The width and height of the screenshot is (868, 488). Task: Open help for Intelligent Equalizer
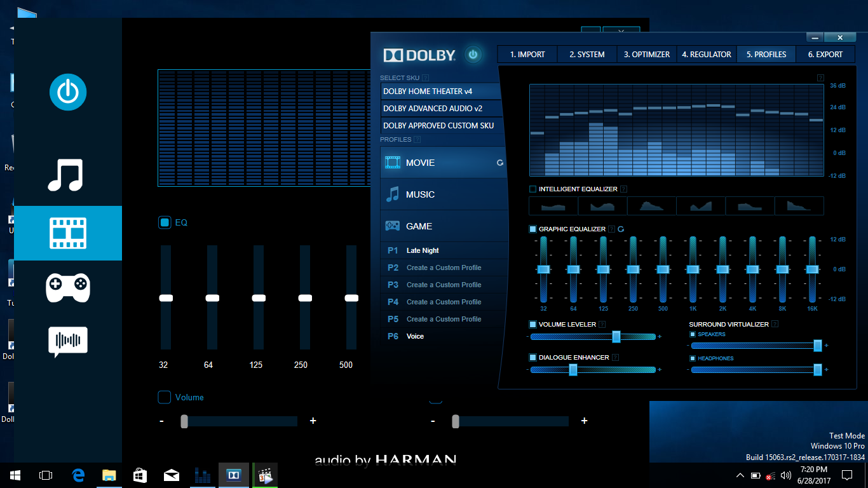click(x=623, y=189)
